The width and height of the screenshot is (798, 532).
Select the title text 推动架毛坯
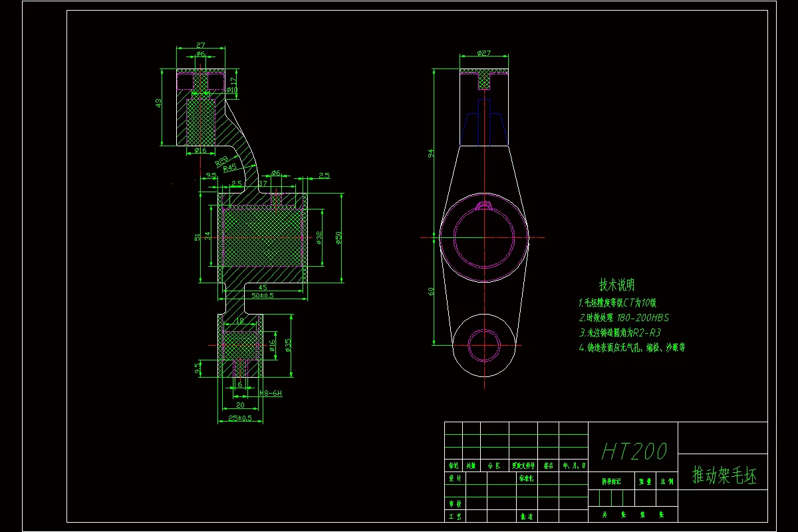coord(724,475)
